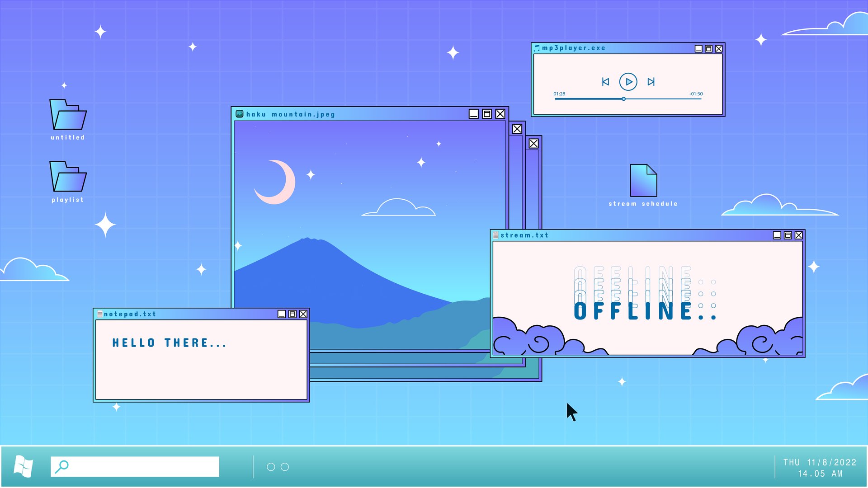
Task: Open the stream schedule file icon
Action: pyautogui.click(x=643, y=180)
